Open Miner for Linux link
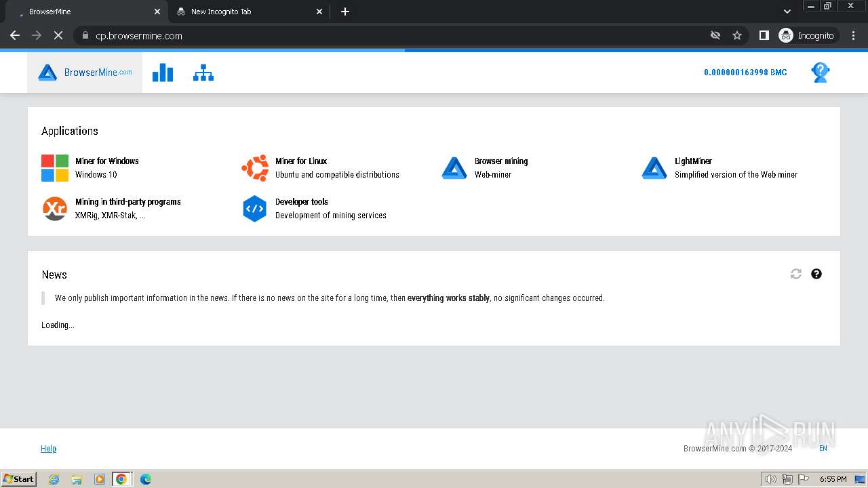The image size is (868, 488). (x=301, y=161)
